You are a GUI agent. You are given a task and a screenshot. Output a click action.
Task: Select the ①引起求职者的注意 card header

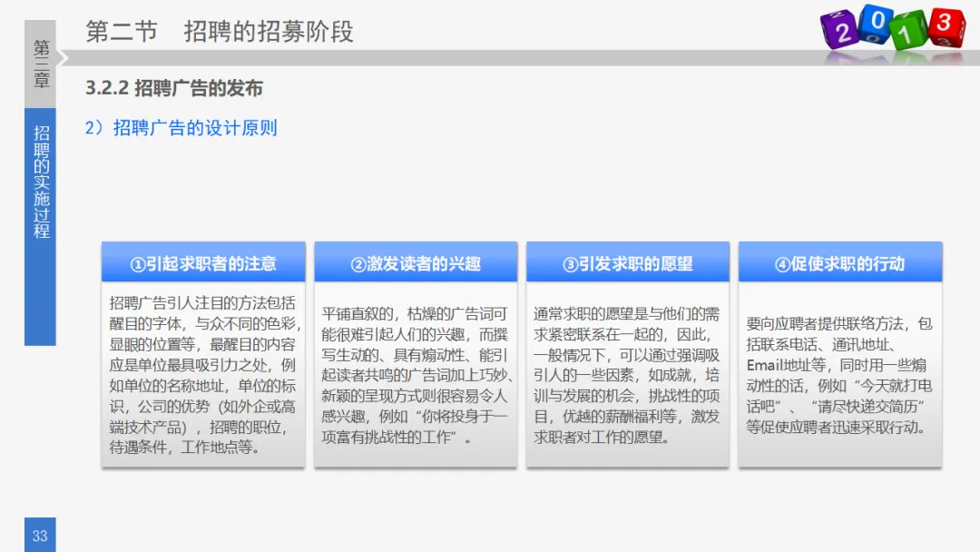(203, 263)
